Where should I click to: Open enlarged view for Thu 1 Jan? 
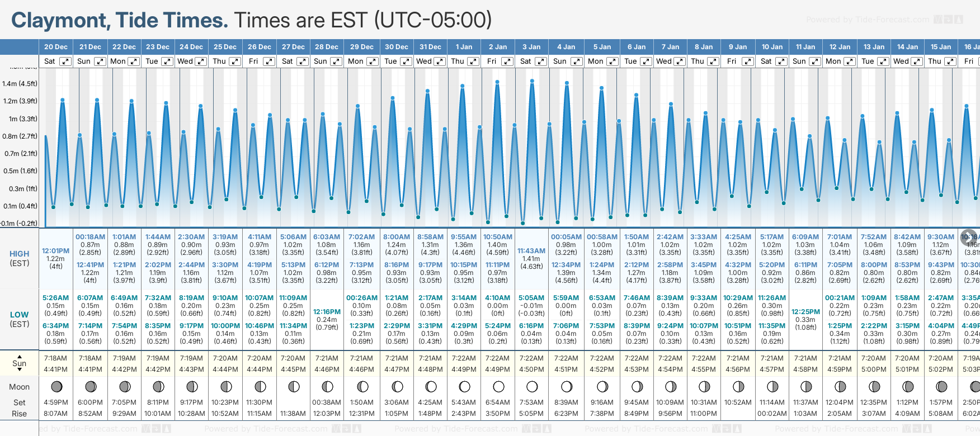pyautogui.click(x=473, y=61)
